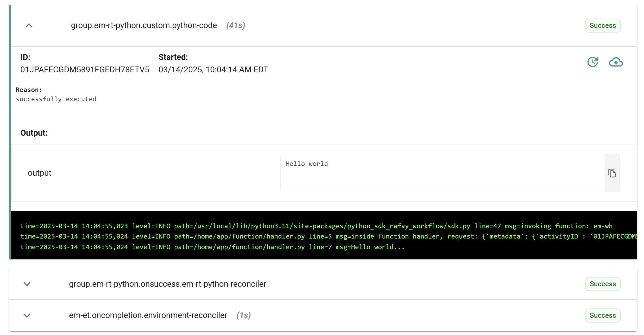644x335 pixels.
Task: Collapse the python-code task chevron
Action: point(29,25)
